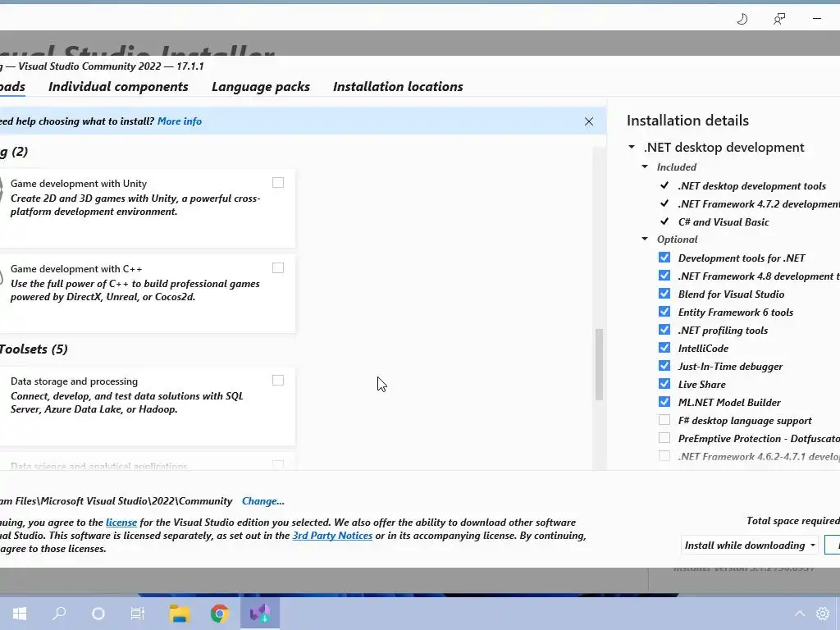Image resolution: width=840 pixels, height=630 pixels.
Task: Check Game development with Unity workload
Action: click(x=278, y=183)
